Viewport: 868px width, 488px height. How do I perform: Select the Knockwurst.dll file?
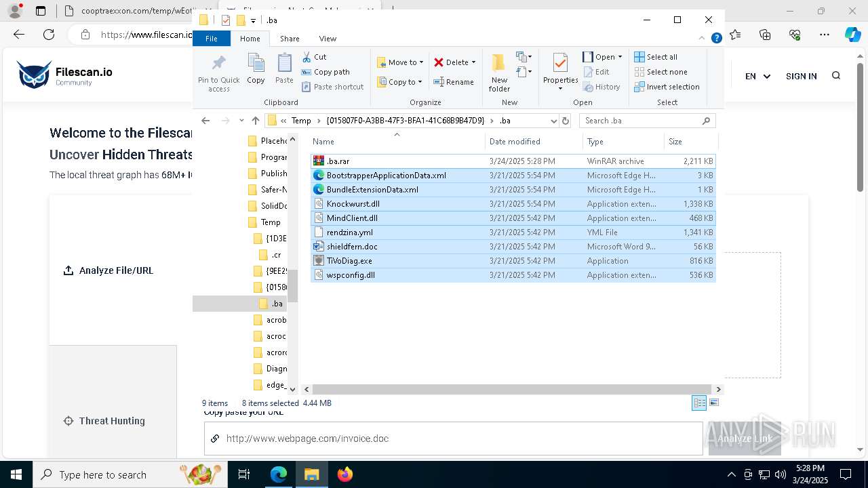[513, 204]
